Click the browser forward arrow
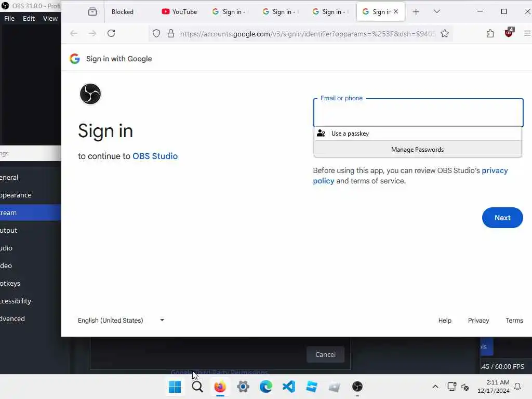The width and height of the screenshot is (532, 399). (92, 33)
